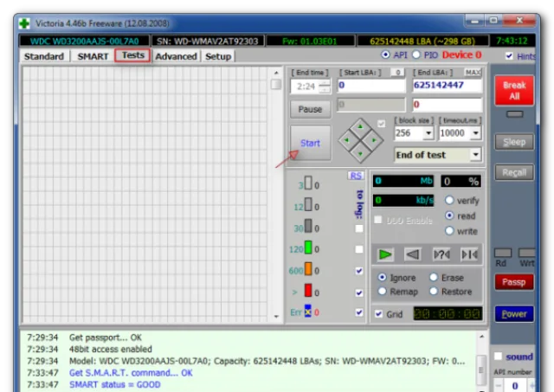Viewport: 554px width, 392px height.
Task: Open the timeout ms dropdown
Action: [476, 133]
